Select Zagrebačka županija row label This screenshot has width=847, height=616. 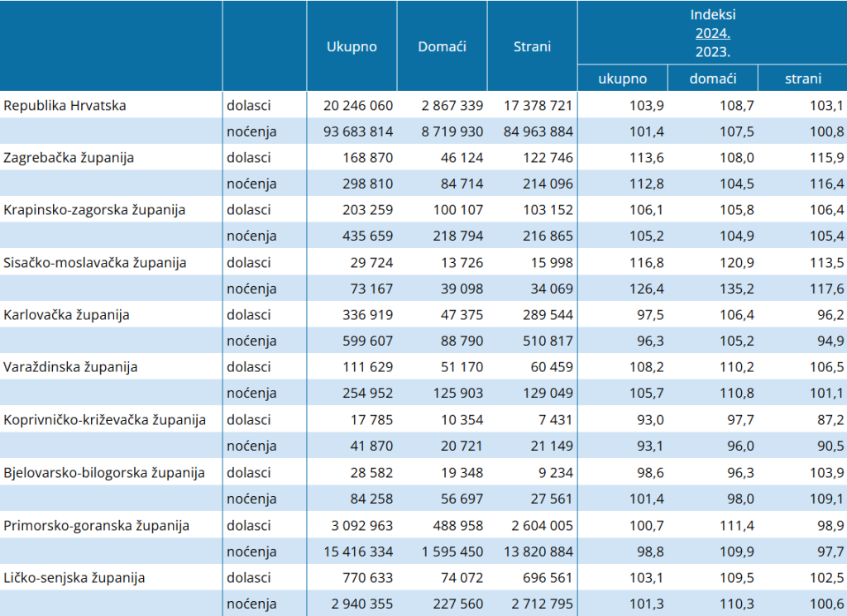[x=69, y=158]
